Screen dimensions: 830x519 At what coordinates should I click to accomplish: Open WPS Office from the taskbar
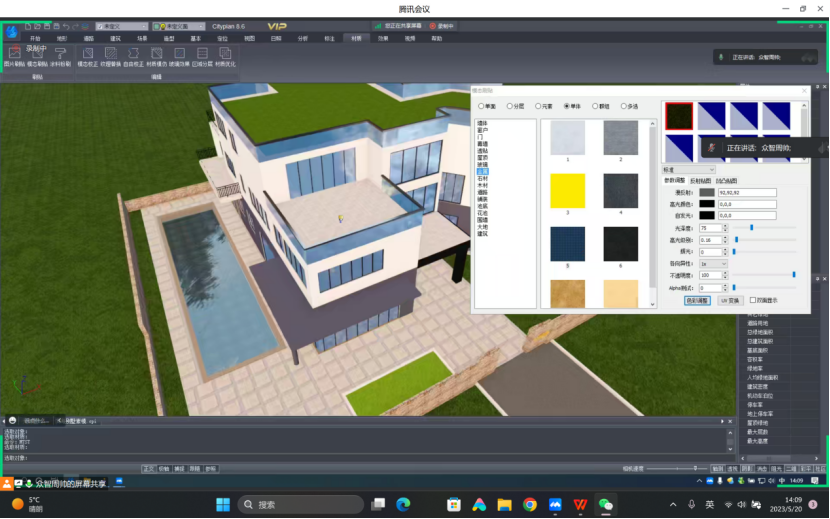tap(580, 505)
